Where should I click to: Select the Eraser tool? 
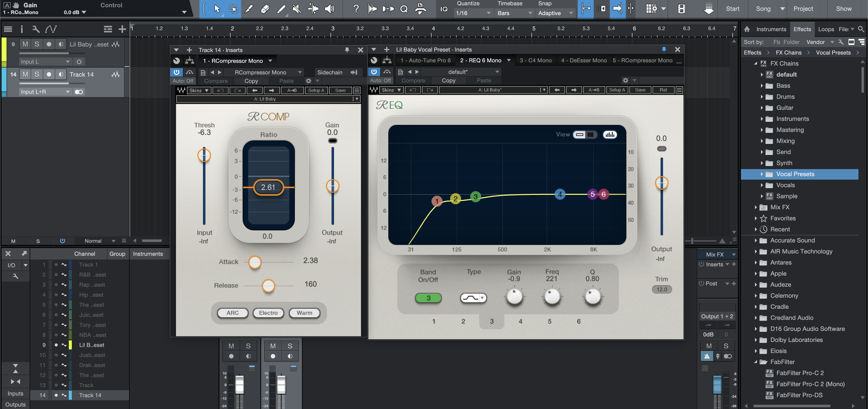[x=265, y=9]
